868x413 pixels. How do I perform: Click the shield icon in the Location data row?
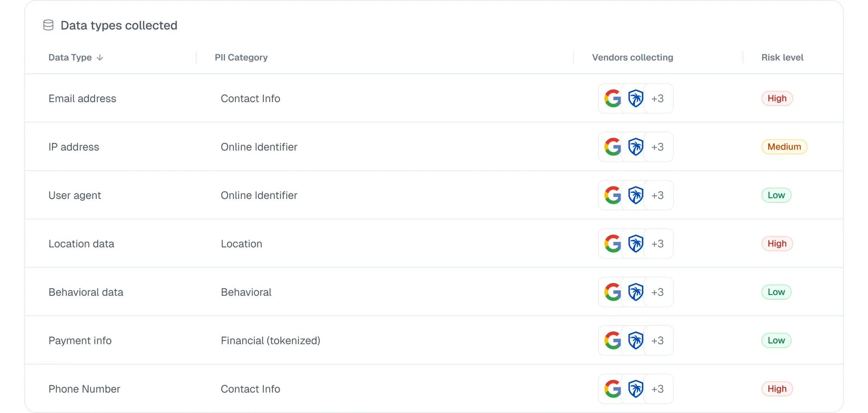coord(636,244)
